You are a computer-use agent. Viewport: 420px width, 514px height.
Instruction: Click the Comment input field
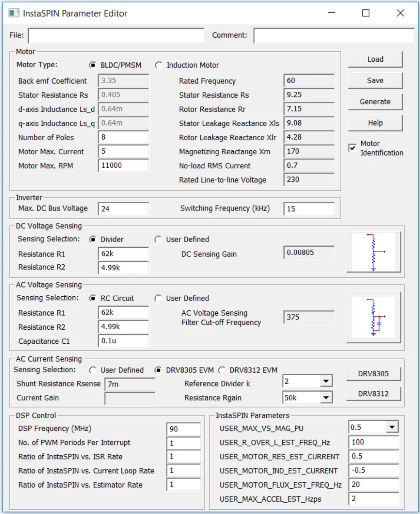click(334, 35)
